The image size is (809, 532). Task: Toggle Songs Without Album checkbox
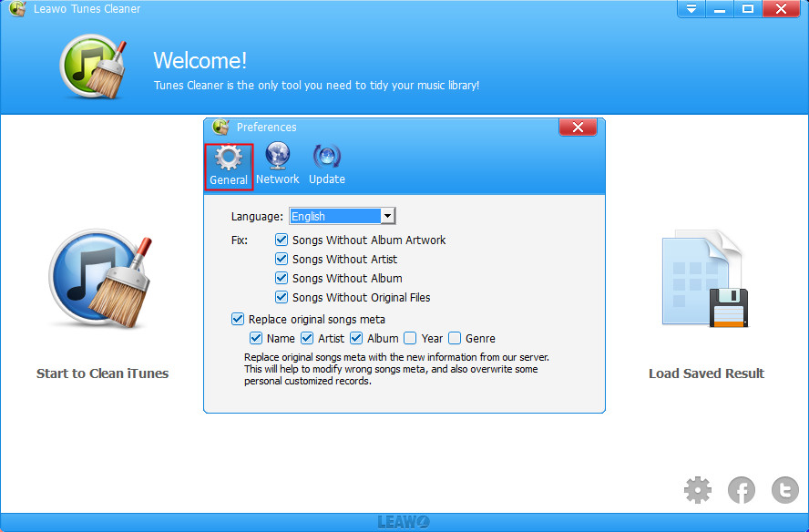click(282, 278)
